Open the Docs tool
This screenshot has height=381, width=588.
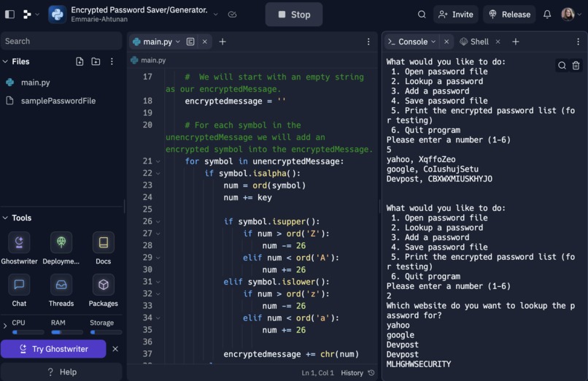coord(103,248)
